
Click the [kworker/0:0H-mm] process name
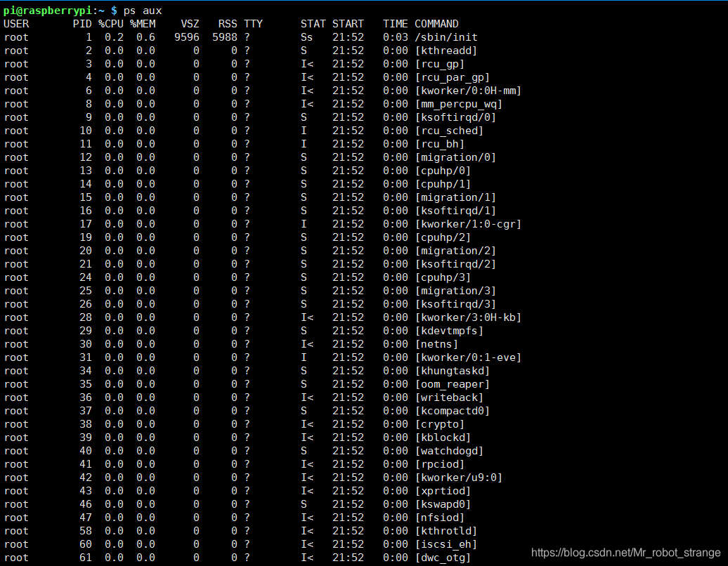click(468, 91)
